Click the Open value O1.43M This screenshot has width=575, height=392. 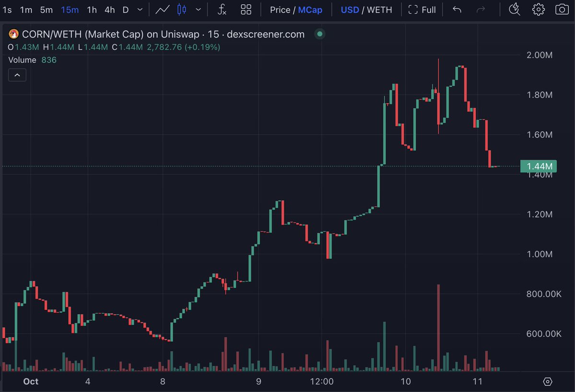(x=23, y=47)
